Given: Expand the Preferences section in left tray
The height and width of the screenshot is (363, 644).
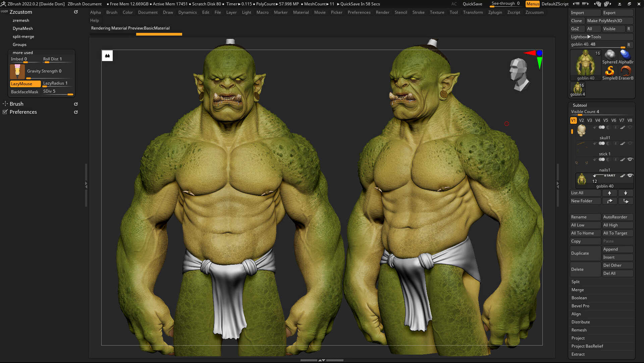Looking at the screenshot, I should (x=23, y=112).
